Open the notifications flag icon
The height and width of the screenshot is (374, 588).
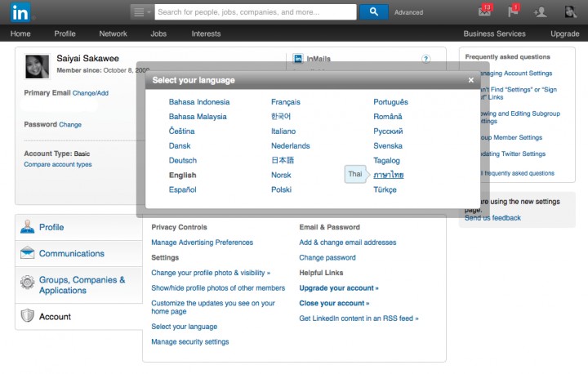[x=514, y=11]
